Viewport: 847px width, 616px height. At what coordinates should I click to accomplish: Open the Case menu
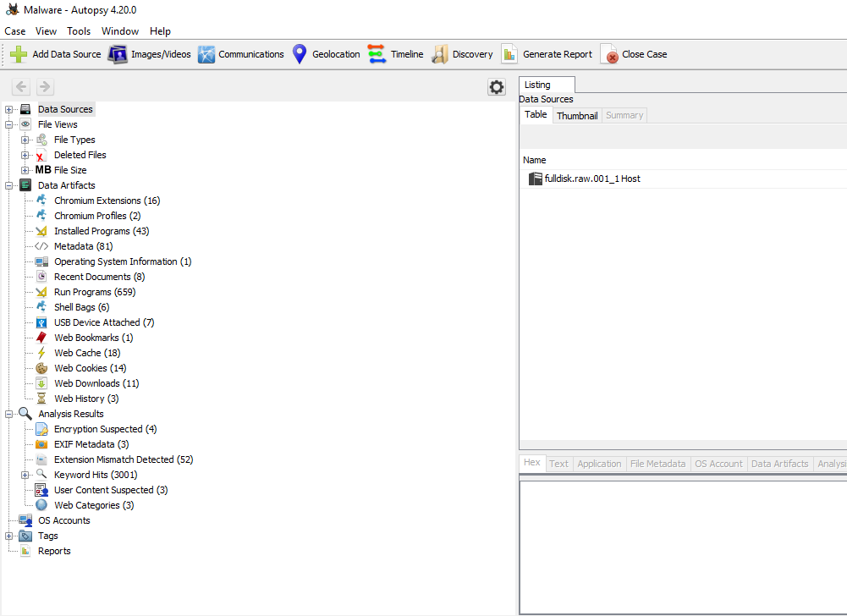coord(15,31)
